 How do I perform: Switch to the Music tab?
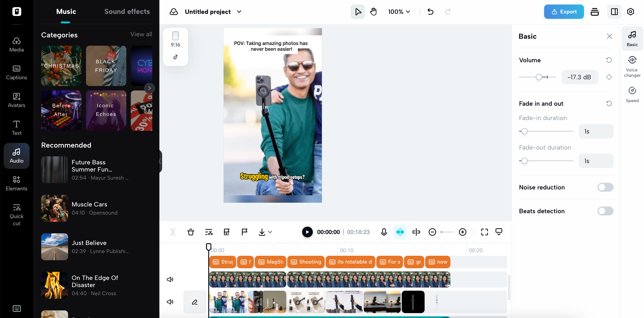[66, 11]
